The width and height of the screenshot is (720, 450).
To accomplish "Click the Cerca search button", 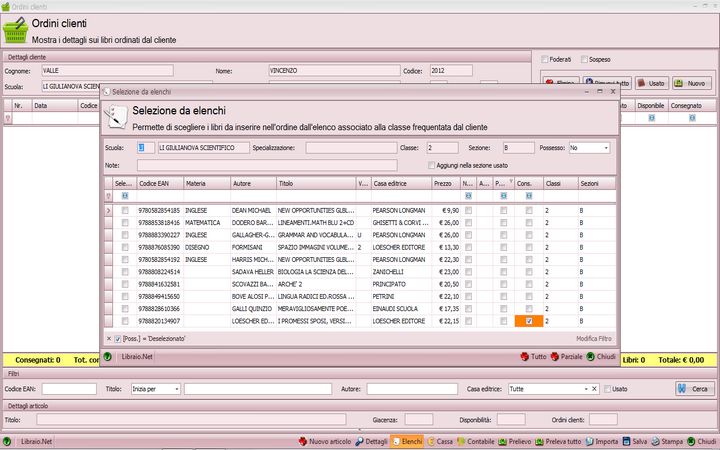I will pyautogui.click(x=695, y=388).
